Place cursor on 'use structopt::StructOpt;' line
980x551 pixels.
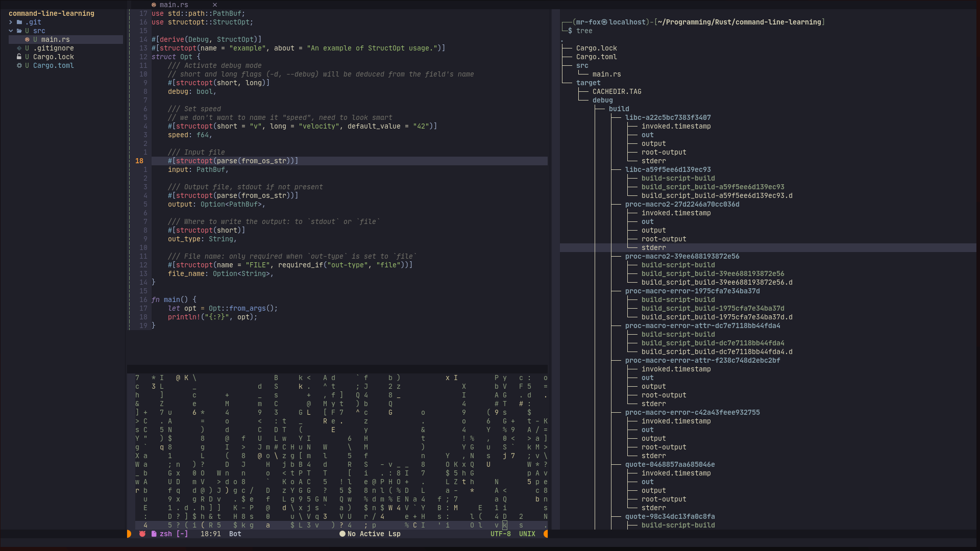[203, 22]
